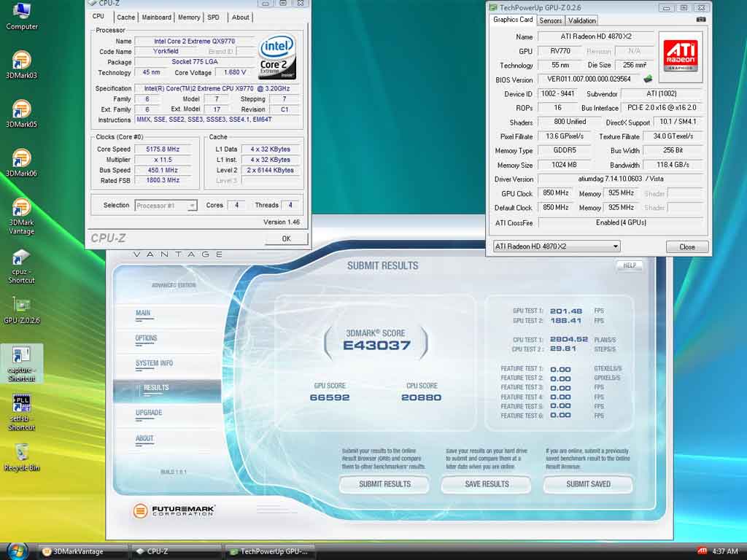
Task: Select the 3DMark Vantage desktop shortcut
Action: pyautogui.click(x=21, y=216)
